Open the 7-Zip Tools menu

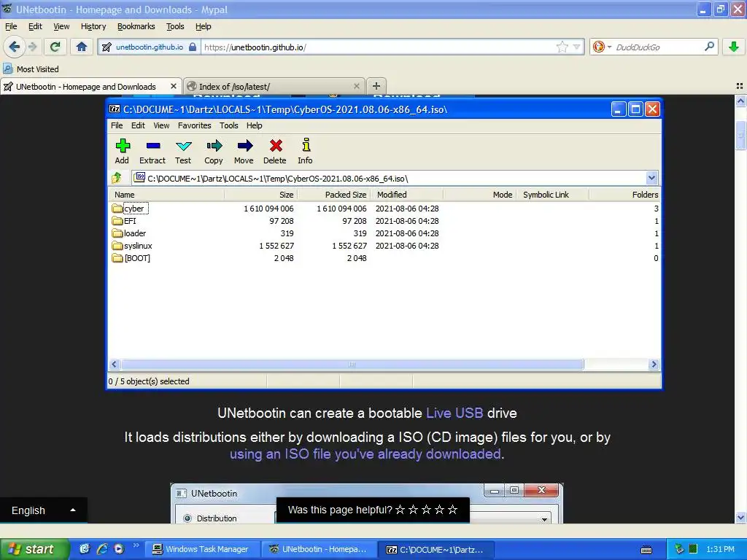tap(228, 125)
